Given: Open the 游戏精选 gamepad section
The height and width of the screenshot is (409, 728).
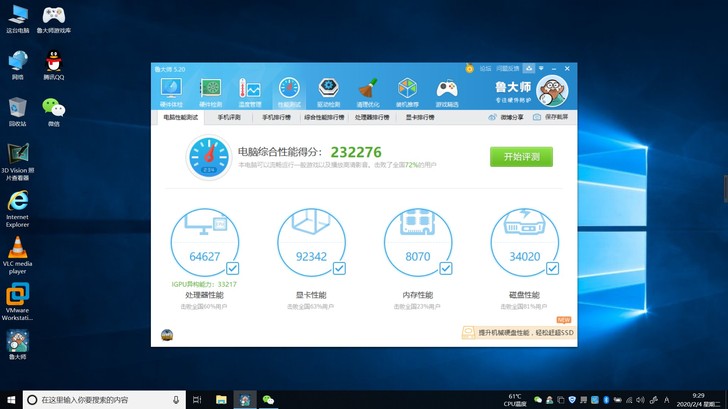Looking at the screenshot, I should (x=447, y=92).
